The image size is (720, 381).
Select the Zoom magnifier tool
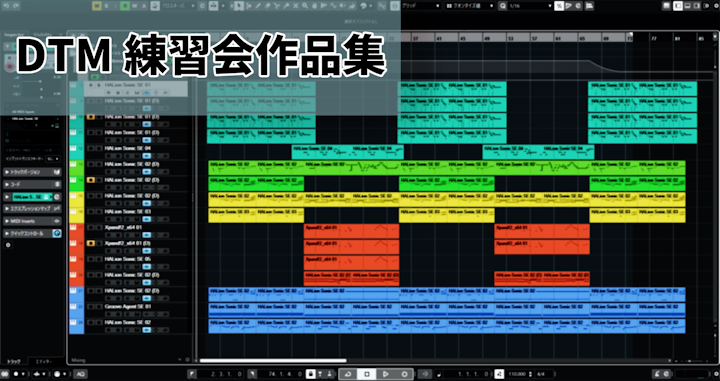[x=305, y=6]
